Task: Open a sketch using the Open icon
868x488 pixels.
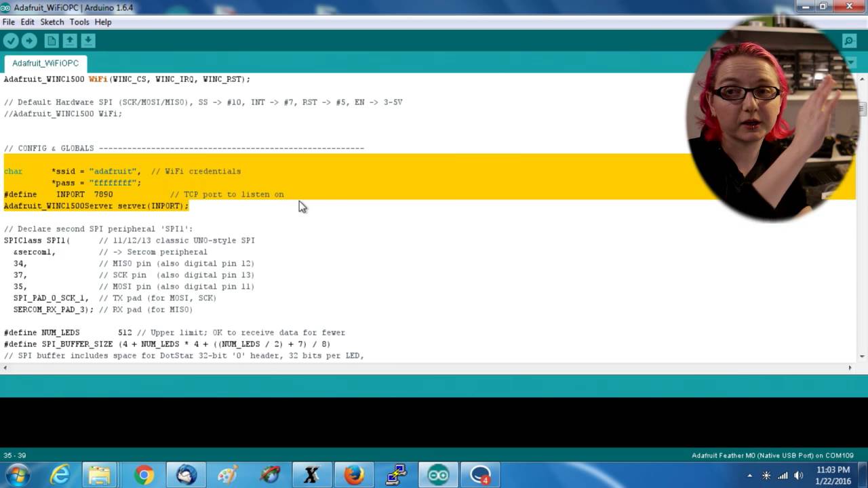Action: (70, 41)
